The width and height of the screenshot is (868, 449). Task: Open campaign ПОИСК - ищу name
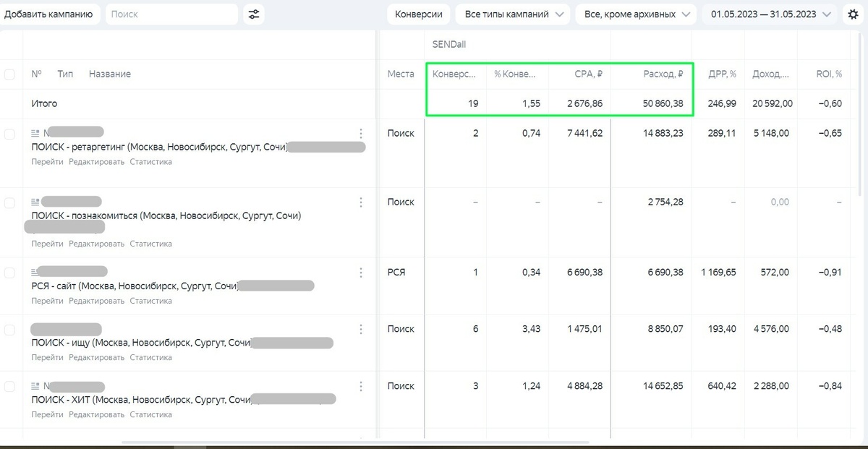(x=141, y=343)
